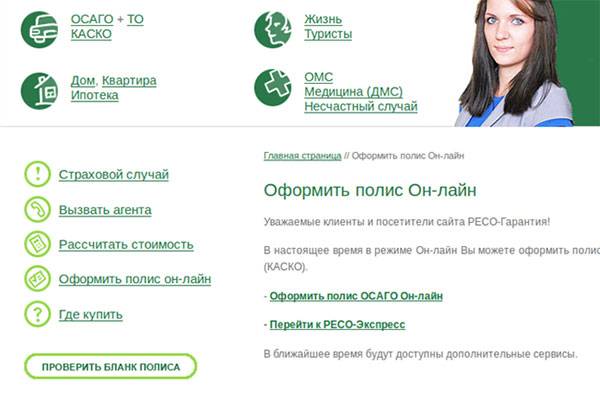Click Главная страница breadcrumb link
Screen dimensions: 600x399
pos(302,156)
